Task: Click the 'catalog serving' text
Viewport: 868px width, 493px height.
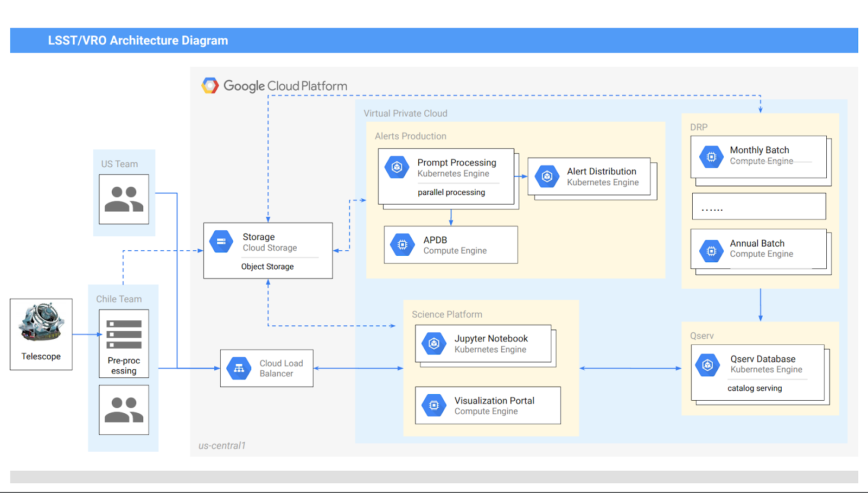Action: point(755,388)
